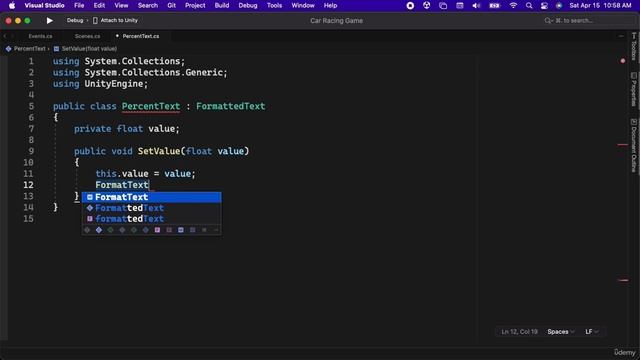Pick the FormattedText class suggestion
This screenshot has width=640, height=360.
click(151, 208)
